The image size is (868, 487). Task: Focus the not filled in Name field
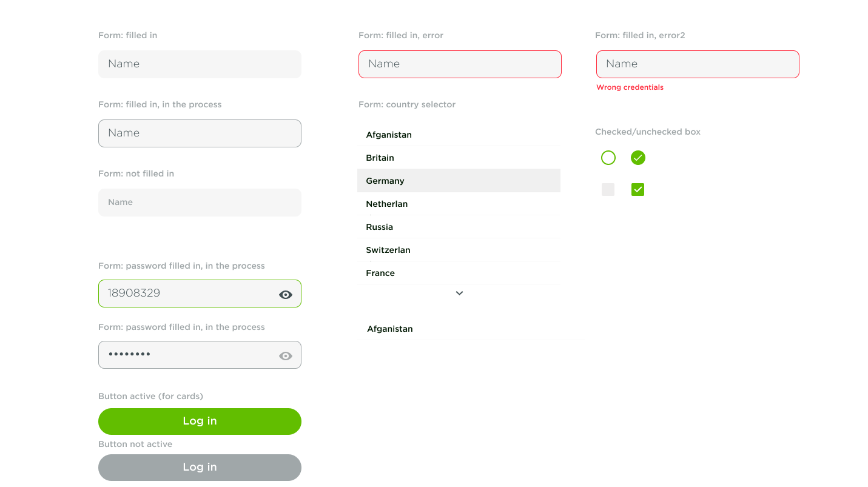tap(200, 203)
